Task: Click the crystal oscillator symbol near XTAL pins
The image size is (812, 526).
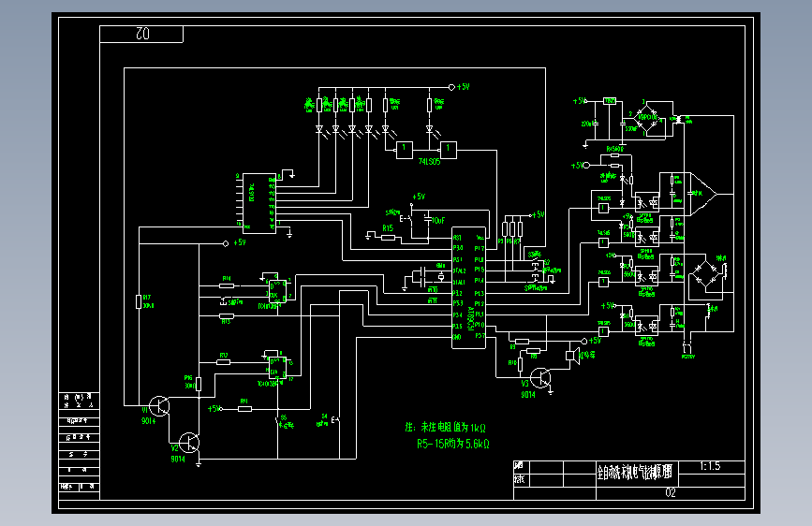Action: tap(441, 277)
